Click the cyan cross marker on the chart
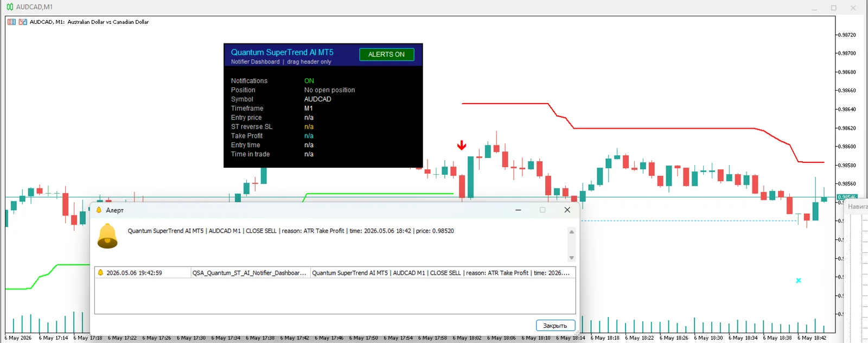 click(x=799, y=281)
